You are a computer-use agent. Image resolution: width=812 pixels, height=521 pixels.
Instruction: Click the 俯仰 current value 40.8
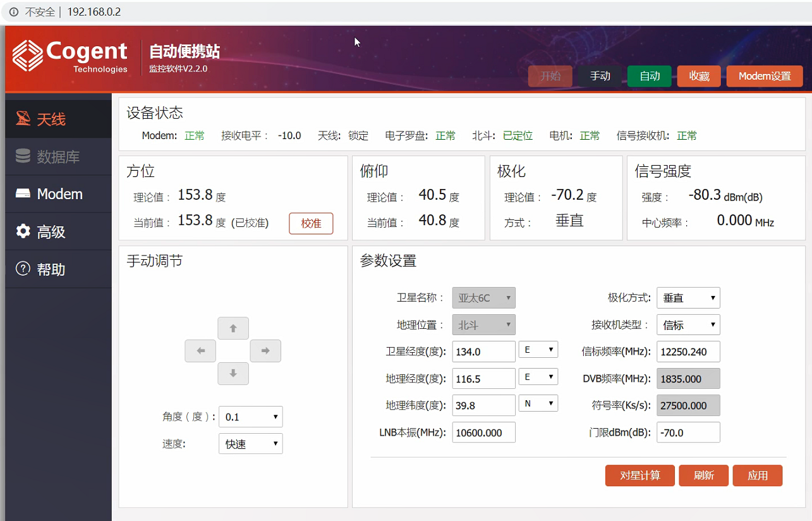pos(432,220)
